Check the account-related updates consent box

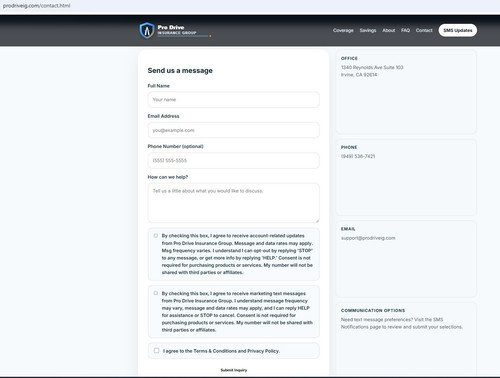click(x=156, y=236)
